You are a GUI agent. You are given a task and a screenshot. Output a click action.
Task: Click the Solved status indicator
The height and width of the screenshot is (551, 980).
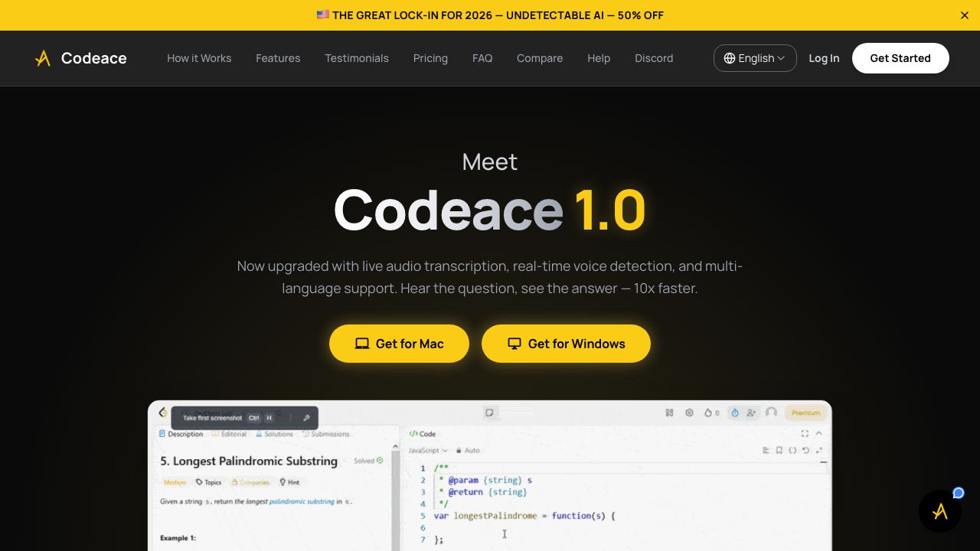tap(368, 461)
